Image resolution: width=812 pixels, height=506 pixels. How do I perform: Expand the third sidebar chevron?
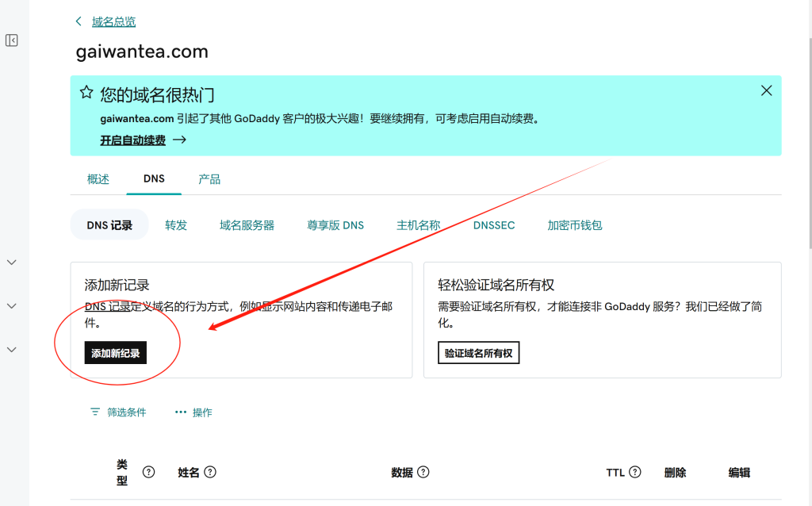[11, 349]
